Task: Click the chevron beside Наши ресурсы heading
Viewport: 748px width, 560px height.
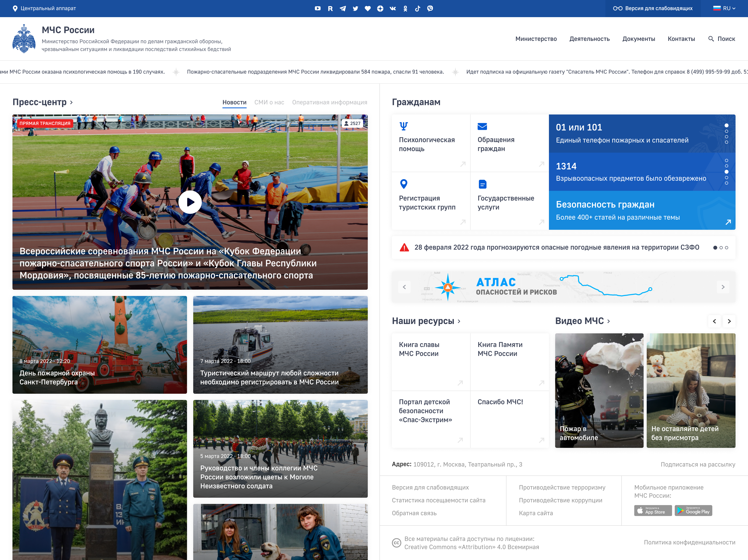Action: (459, 321)
